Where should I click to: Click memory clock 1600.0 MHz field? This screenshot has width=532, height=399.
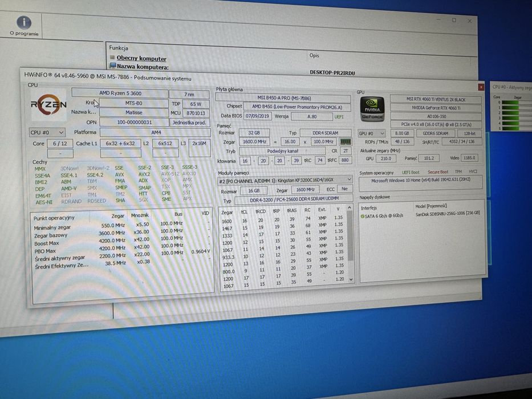pyautogui.click(x=254, y=141)
